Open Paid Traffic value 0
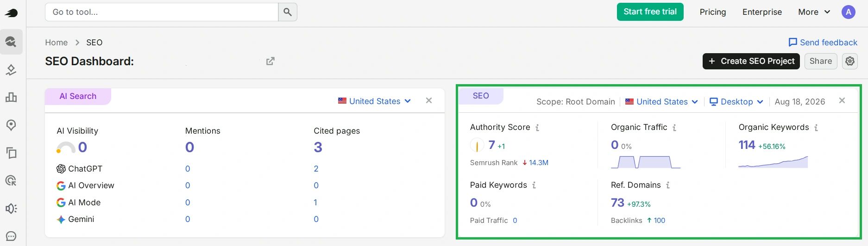 515,221
